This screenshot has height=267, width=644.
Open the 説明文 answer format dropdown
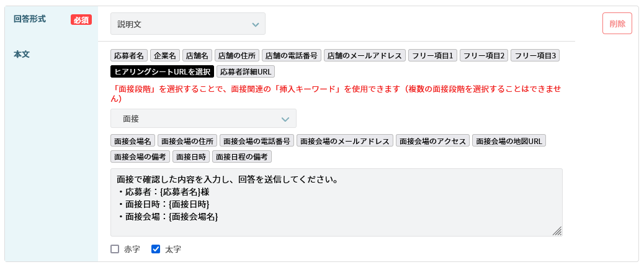[x=187, y=24]
